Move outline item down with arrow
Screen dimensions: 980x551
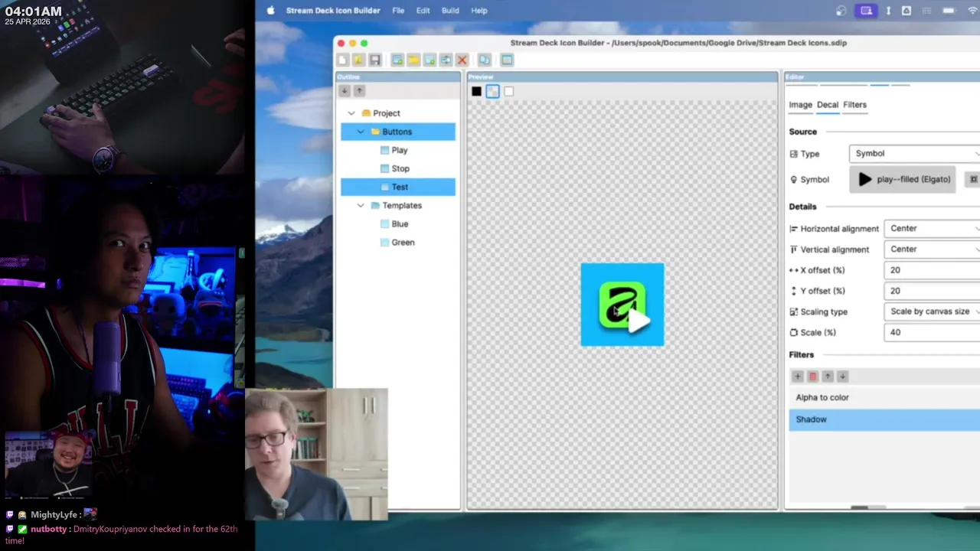(x=344, y=91)
